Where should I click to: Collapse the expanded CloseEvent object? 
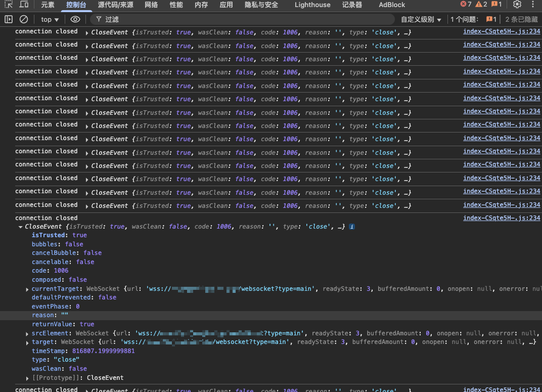point(20,227)
